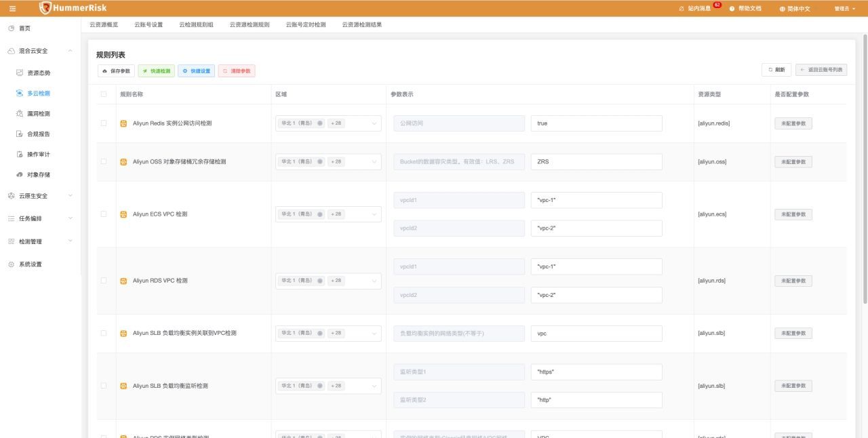Click the 快速检测 button
Image resolution: width=868 pixels, height=438 pixels.
156,71
